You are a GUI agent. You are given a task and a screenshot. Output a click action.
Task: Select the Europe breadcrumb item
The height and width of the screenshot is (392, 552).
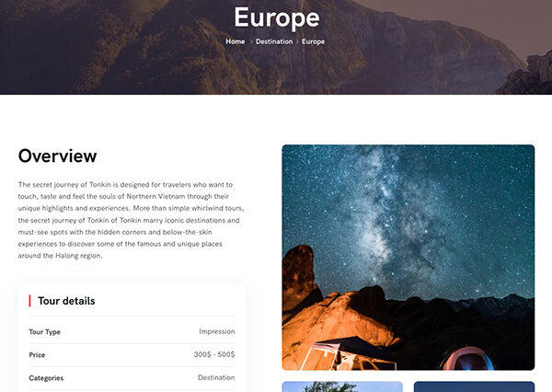pyautogui.click(x=313, y=41)
